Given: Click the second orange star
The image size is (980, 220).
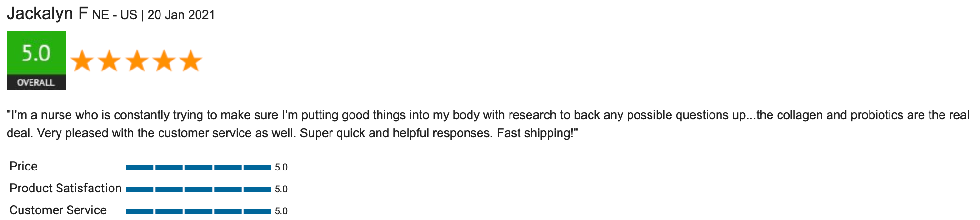Looking at the screenshot, I should coord(109,61).
